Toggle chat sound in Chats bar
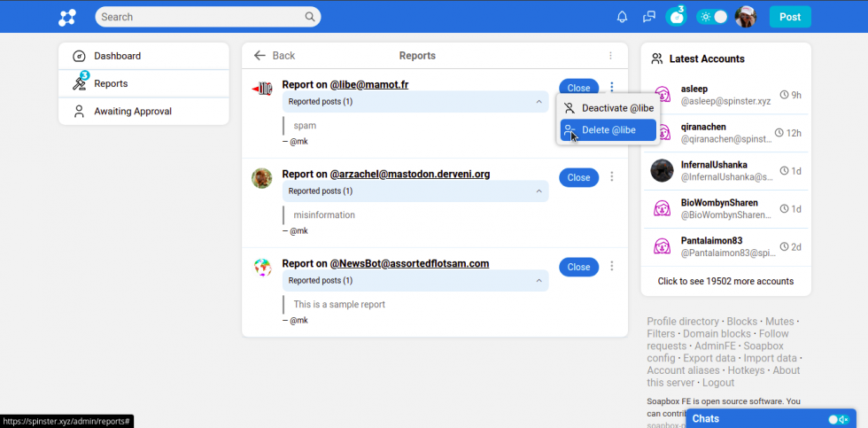Image resolution: width=868 pixels, height=428 pixels. pyautogui.click(x=838, y=419)
